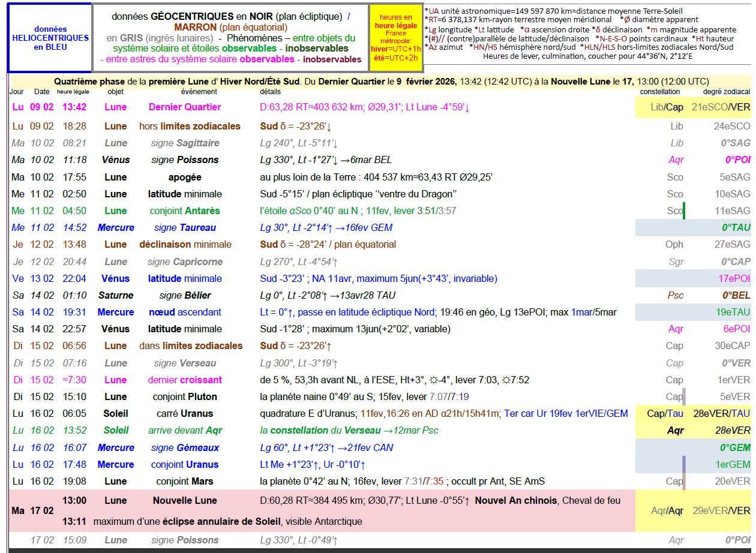The width and height of the screenshot is (756, 553).
Task: Click the green marker bar beside 11eSAG
Action: [684, 211]
